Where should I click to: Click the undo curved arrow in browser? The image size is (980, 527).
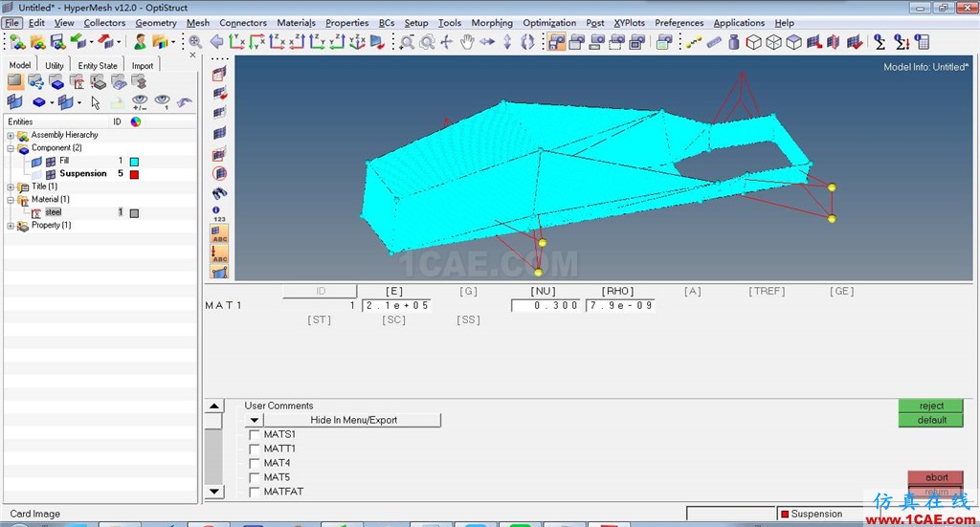184,101
